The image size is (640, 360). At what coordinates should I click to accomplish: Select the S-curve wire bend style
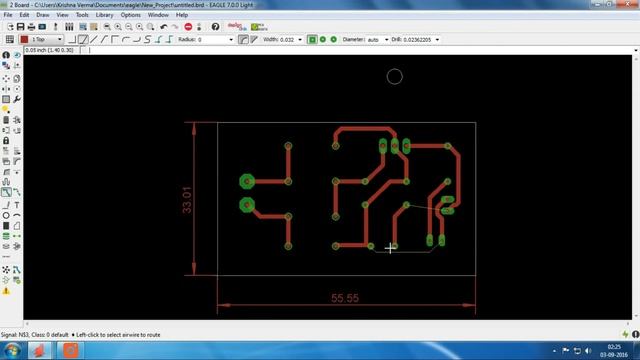148,40
